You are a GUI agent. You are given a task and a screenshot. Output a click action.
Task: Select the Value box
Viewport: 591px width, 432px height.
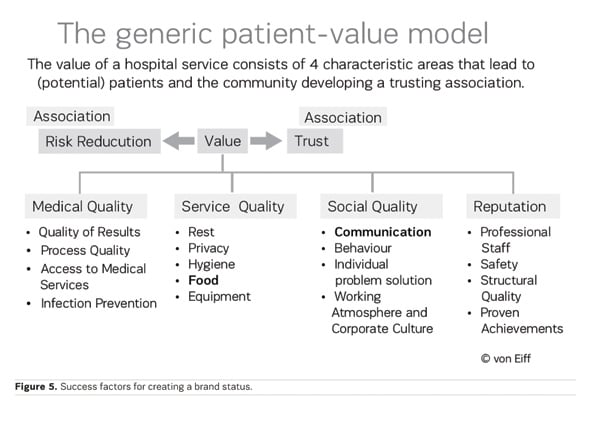[x=223, y=141]
